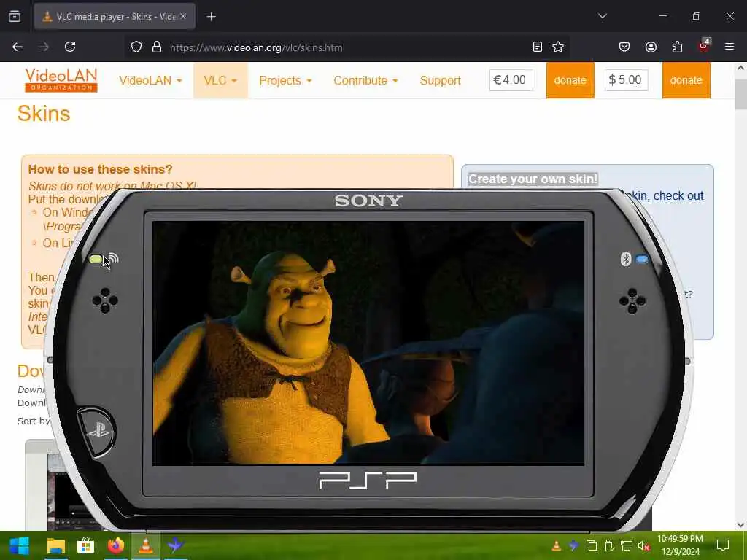Click the 'Create your own skin!' heading

coord(533,179)
